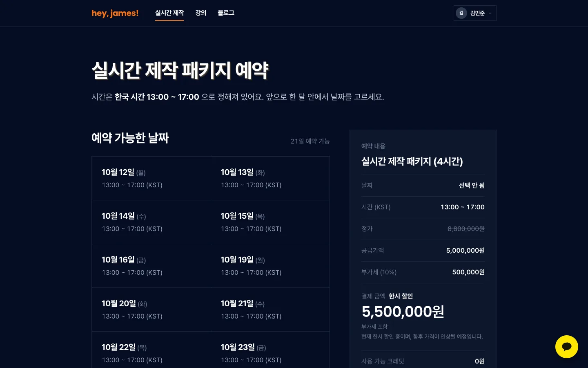
Task: Select the 10월 12일 (월) date slot
Action: 151,178
